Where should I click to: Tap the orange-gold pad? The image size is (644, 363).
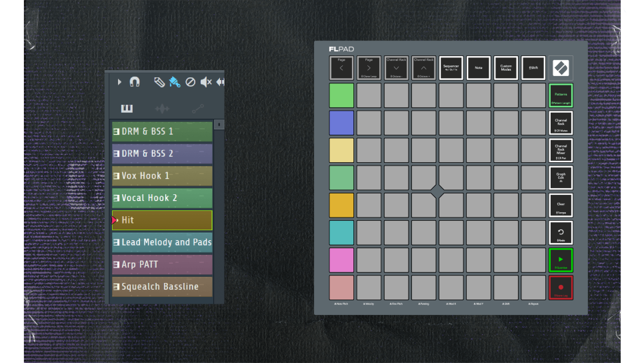click(341, 206)
